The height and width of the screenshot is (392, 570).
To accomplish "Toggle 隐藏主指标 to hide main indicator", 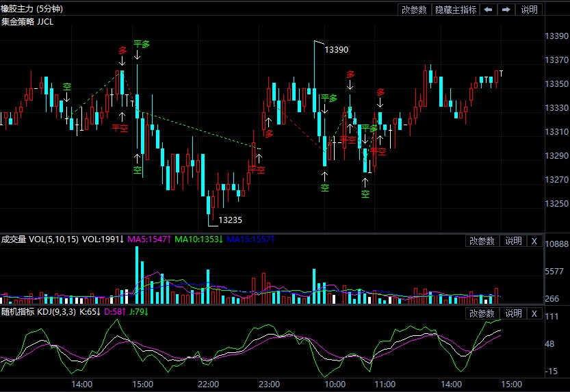I will coord(456,10).
